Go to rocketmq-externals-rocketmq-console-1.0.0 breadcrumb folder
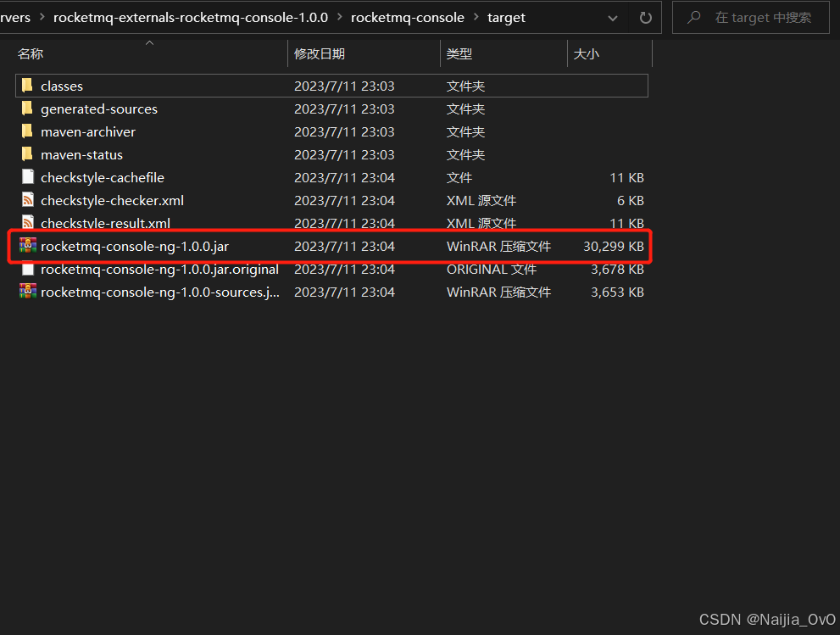This screenshot has width=840, height=635. (191, 17)
